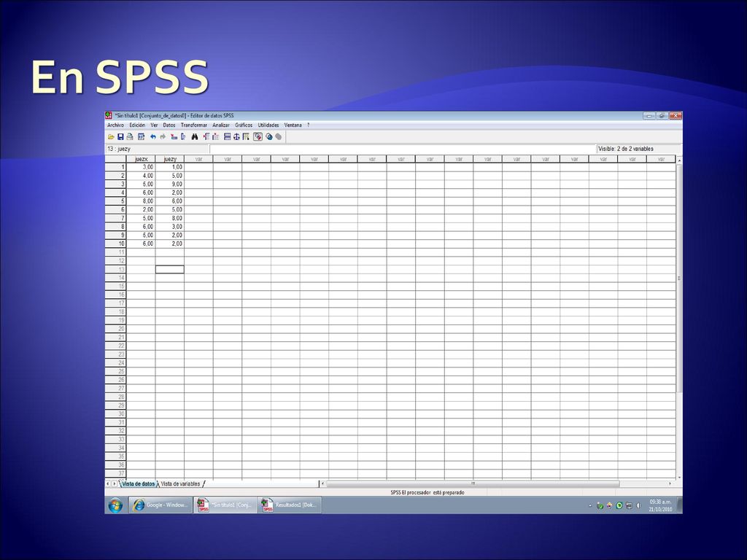The height and width of the screenshot is (560, 747).
Task: Save the data file with floppy icon
Action: 120,136
